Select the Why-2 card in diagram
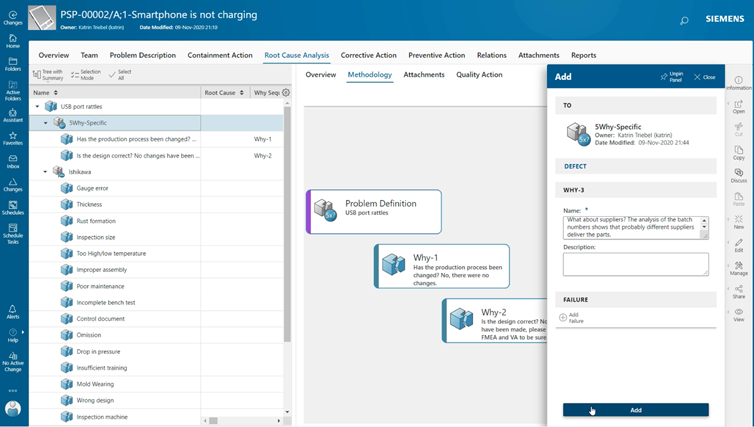 pos(494,321)
